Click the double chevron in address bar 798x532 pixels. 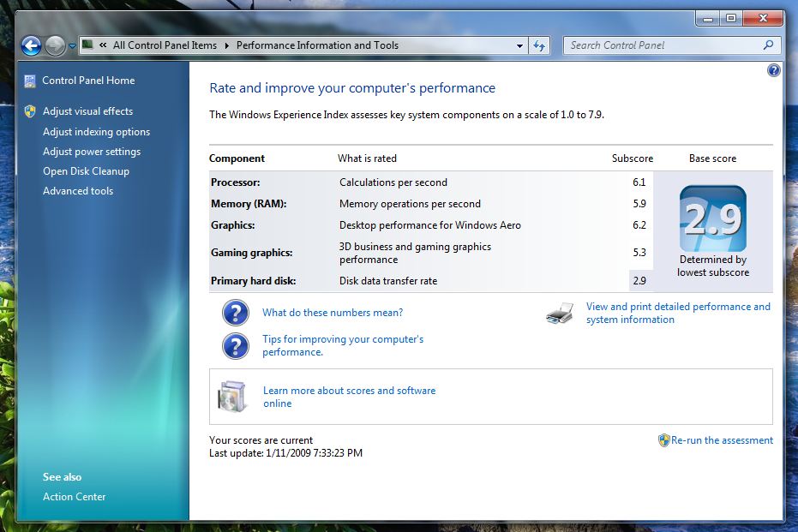[103, 45]
